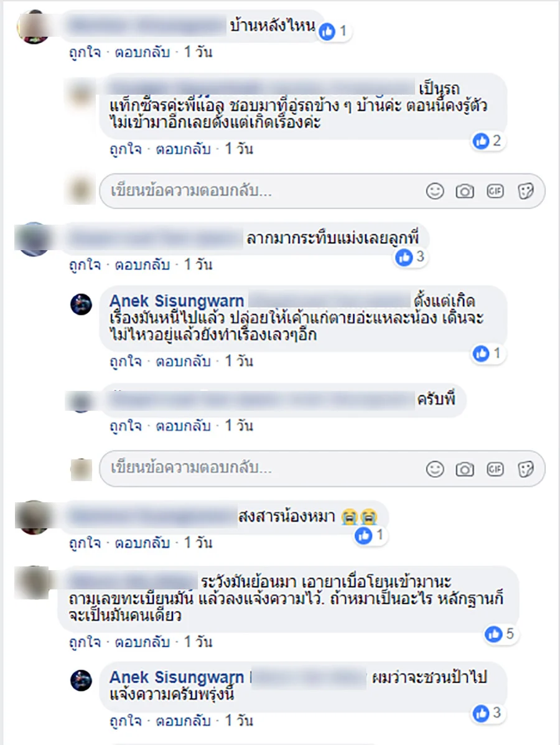This screenshot has width=560, height=745.
Task: Open emoji picker in first reply box
Action: [x=434, y=191]
